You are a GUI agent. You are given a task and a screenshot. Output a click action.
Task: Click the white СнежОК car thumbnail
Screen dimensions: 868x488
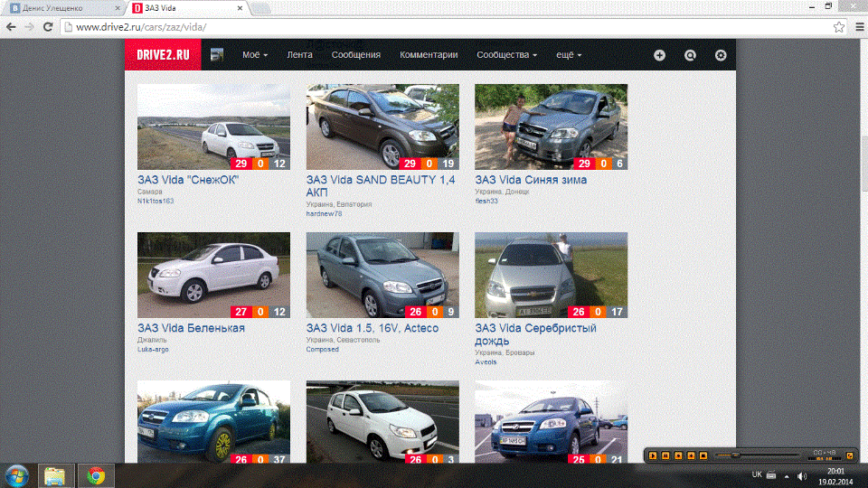pyautogui.click(x=213, y=127)
